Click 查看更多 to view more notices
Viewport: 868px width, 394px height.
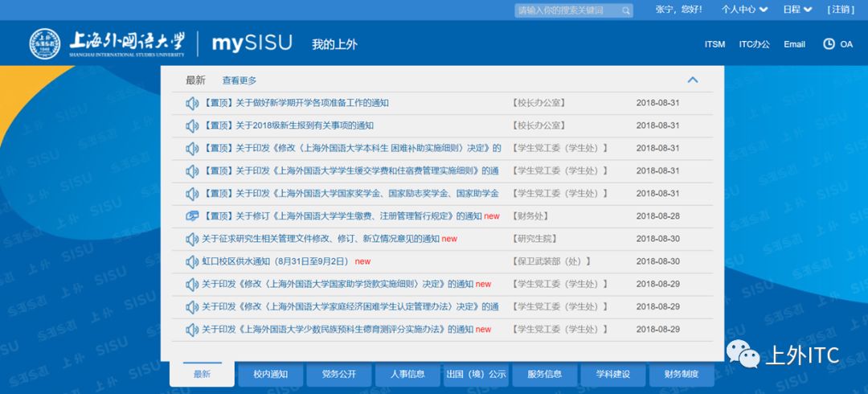(240, 80)
